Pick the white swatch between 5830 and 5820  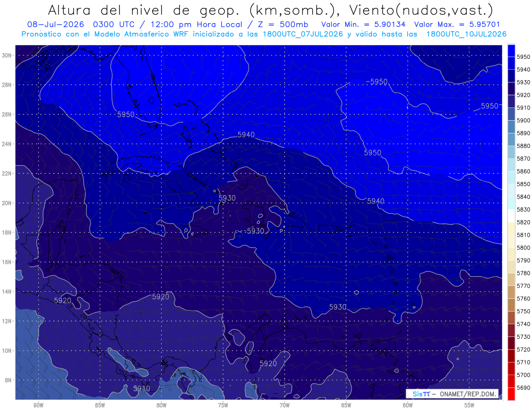[511, 215]
